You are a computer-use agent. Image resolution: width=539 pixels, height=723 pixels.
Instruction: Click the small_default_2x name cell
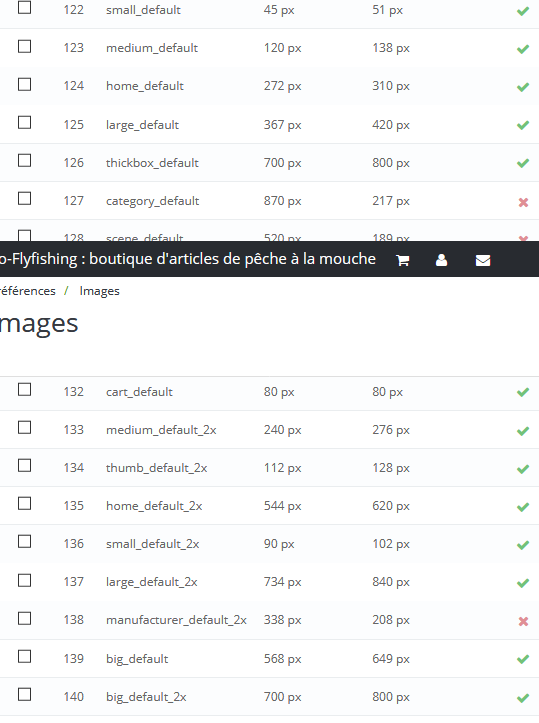coord(153,544)
